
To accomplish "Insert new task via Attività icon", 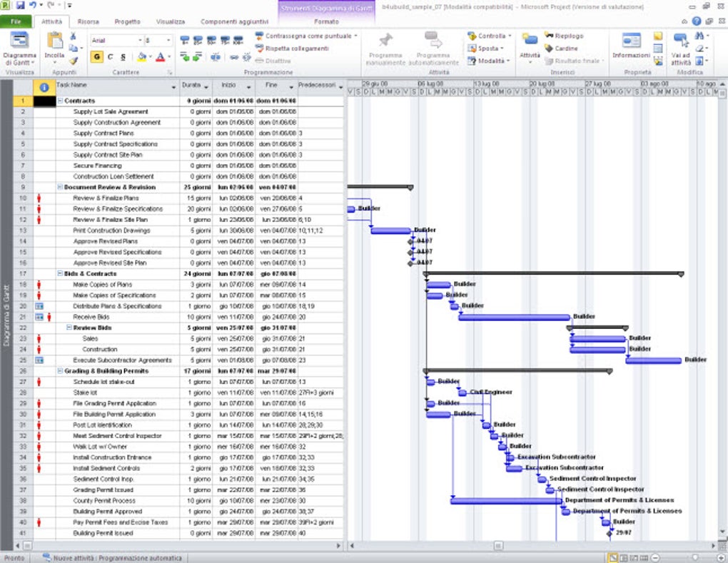I will (530, 46).
